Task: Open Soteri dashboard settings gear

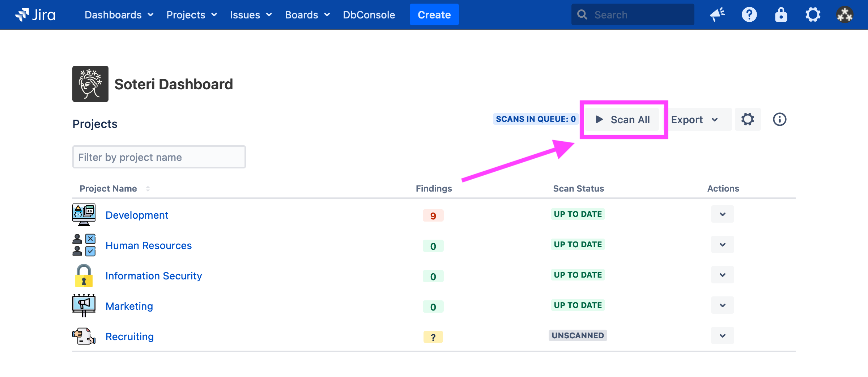Action: pyautogui.click(x=748, y=119)
